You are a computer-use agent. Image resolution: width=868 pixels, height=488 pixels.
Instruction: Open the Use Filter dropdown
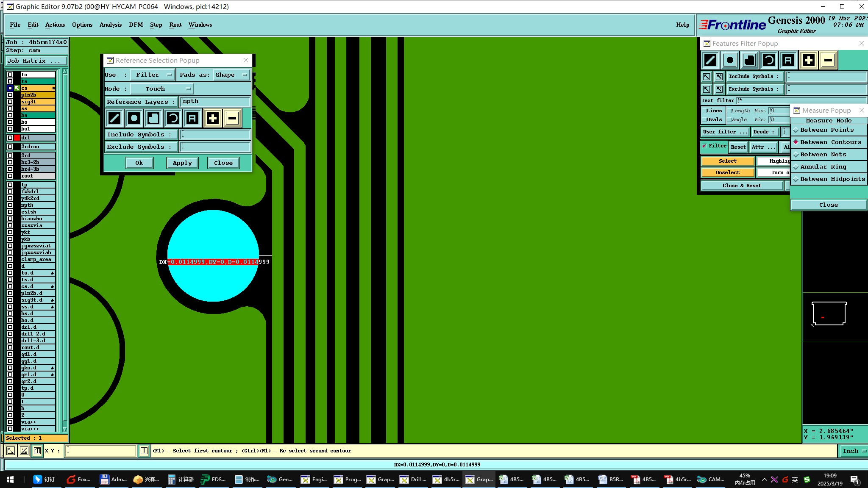[152, 75]
